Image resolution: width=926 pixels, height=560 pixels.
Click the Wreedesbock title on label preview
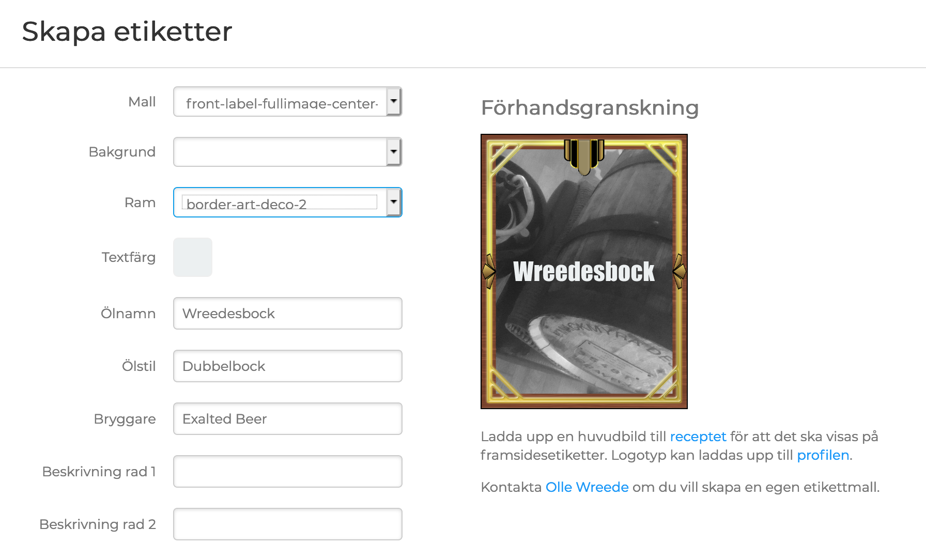tap(584, 272)
